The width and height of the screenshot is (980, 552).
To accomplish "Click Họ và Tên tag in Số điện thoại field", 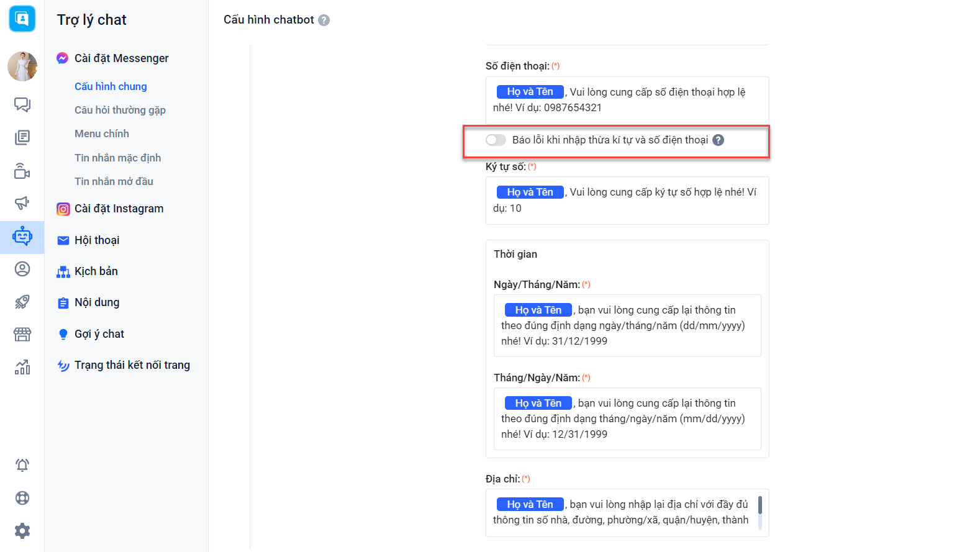I will 530,92.
